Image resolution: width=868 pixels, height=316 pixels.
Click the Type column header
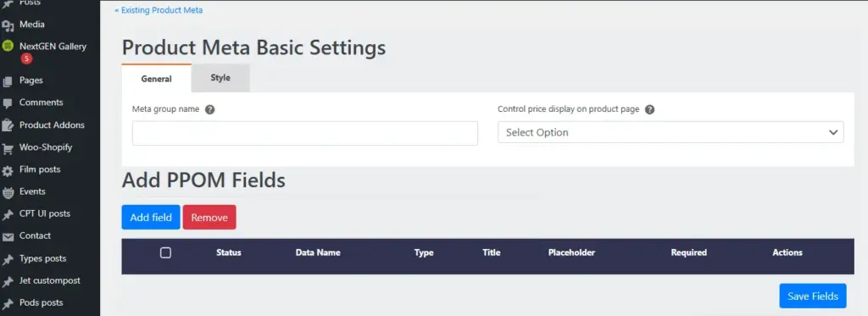[424, 252]
